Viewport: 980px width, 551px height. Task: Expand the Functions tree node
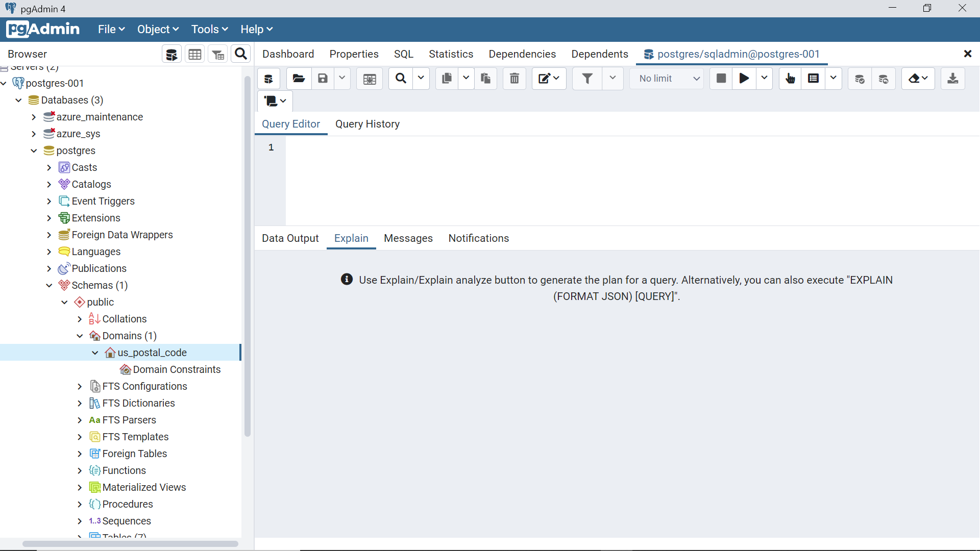80,470
